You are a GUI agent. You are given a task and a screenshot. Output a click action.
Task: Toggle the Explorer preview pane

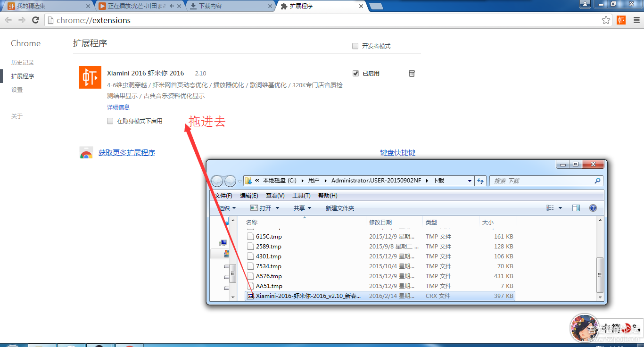[576, 208]
